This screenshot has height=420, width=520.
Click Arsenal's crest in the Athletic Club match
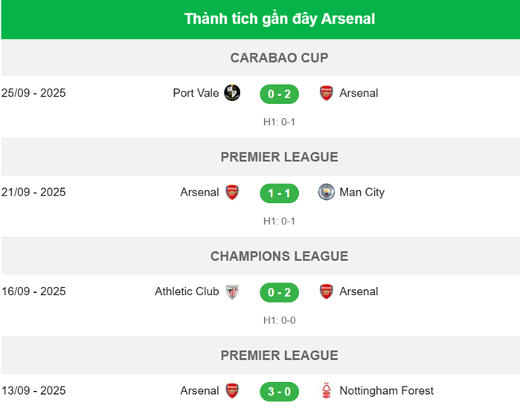(326, 291)
